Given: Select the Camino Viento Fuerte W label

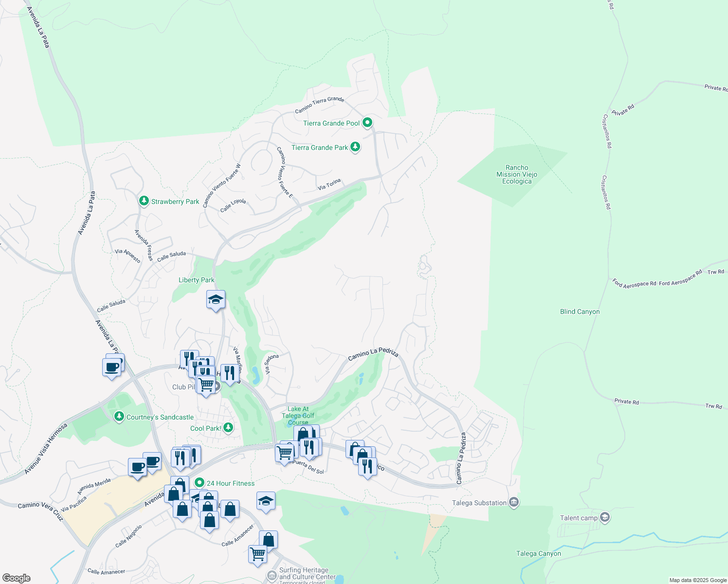Looking at the screenshot, I should point(221,186).
